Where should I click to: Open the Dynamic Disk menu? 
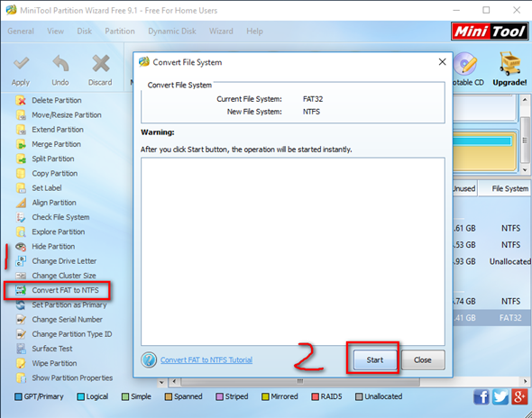click(x=172, y=32)
